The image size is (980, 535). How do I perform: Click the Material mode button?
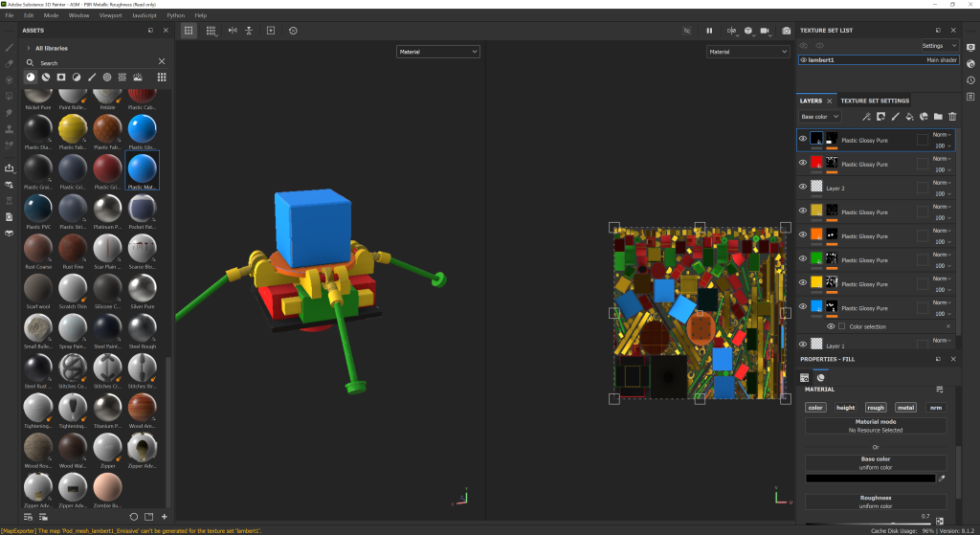(x=876, y=426)
